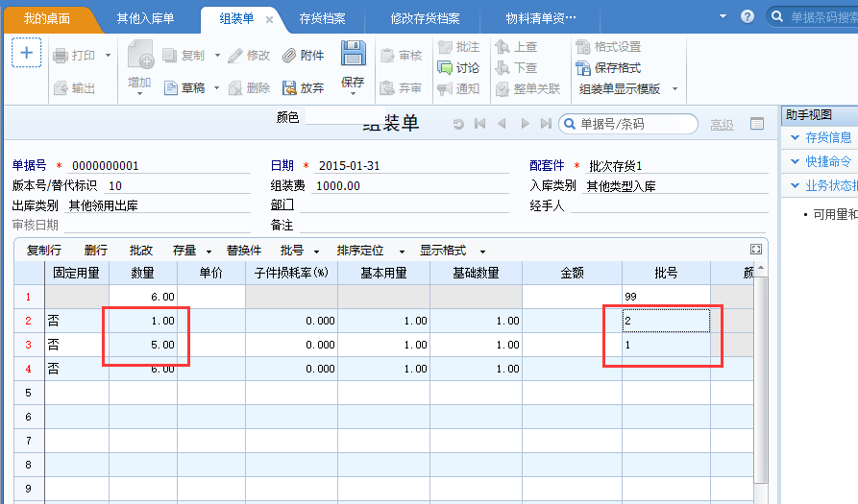Open the 批号 toolbar dropdown
This screenshot has height=504, width=858.
click(316, 252)
